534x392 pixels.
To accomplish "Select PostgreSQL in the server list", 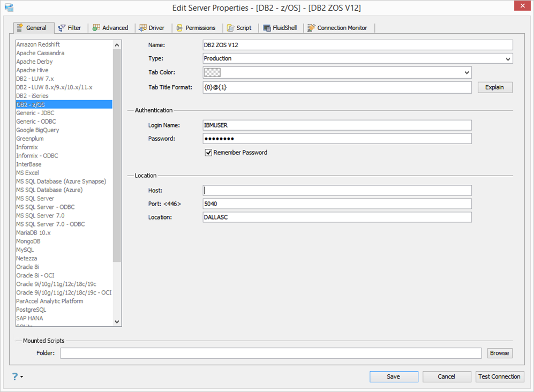I will 31,310.
